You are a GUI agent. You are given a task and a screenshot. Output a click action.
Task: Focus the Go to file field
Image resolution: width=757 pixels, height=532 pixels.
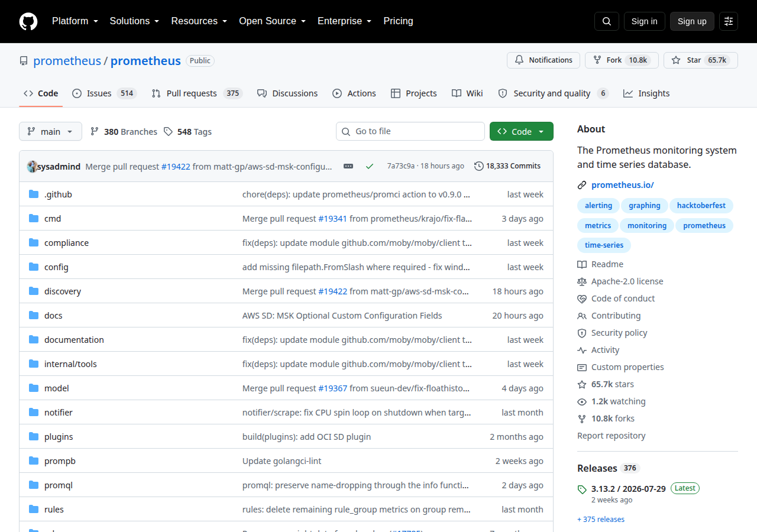click(410, 131)
